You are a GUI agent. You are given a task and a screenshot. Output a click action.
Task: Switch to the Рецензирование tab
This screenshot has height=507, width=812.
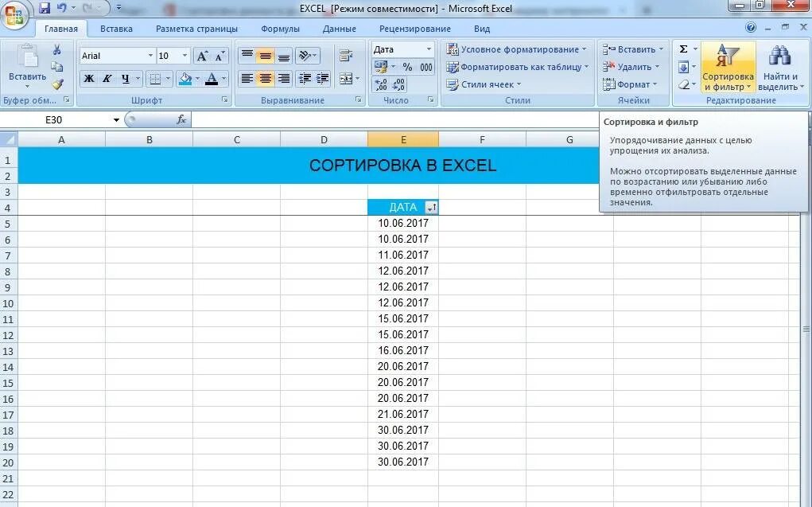tap(415, 29)
